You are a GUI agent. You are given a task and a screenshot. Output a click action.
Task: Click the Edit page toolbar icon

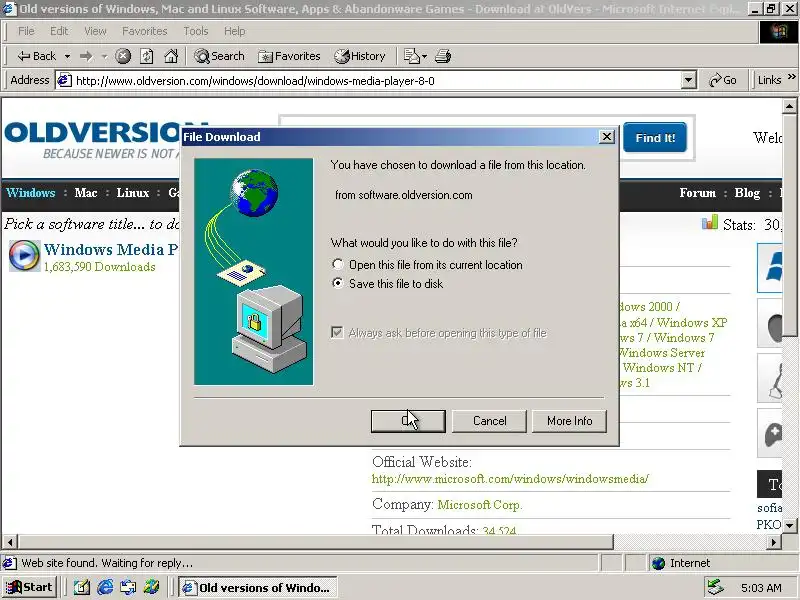coord(411,56)
